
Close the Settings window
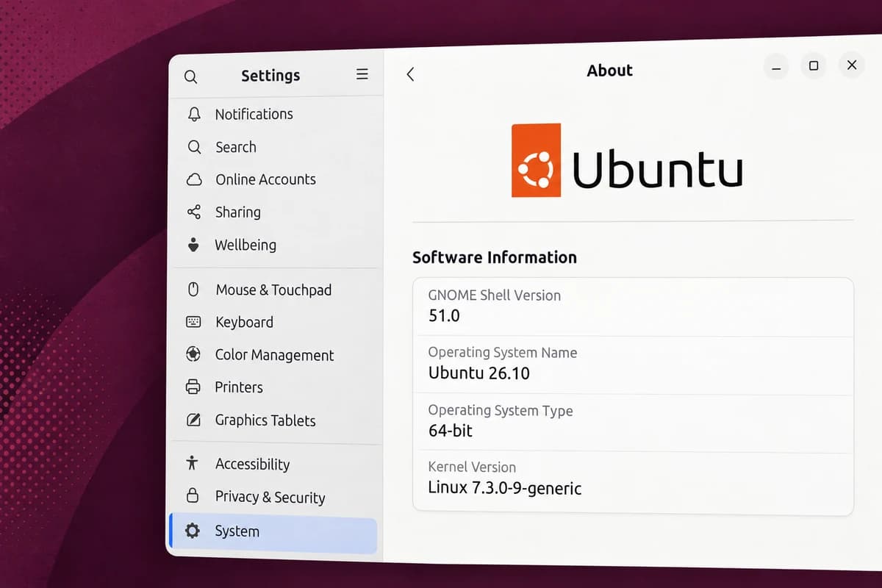point(852,65)
